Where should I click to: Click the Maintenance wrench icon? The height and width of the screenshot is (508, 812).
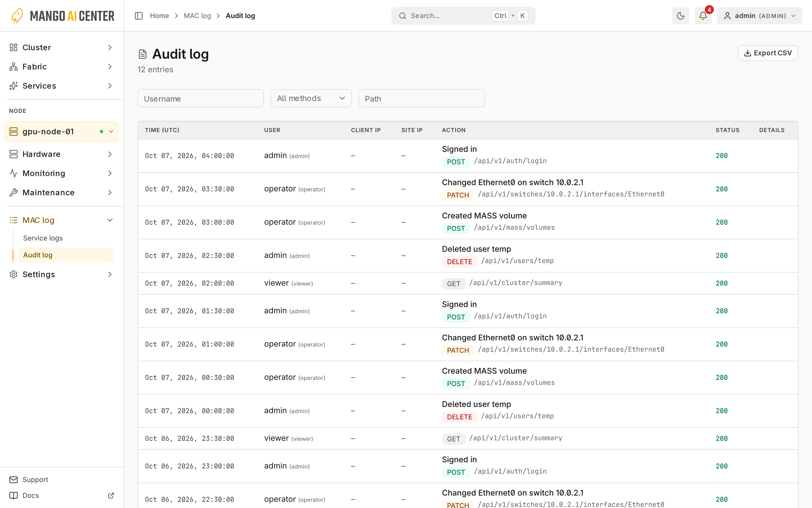click(13, 192)
